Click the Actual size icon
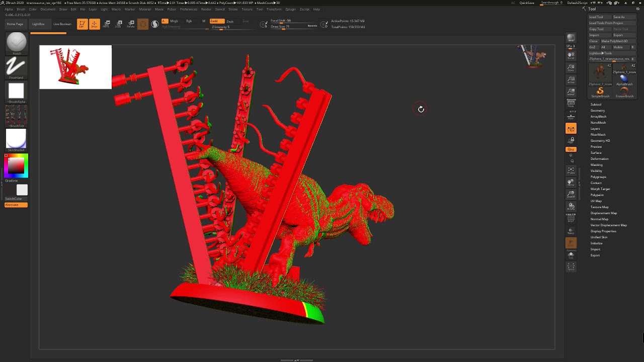This screenshot has height=362, width=644. tap(571, 80)
